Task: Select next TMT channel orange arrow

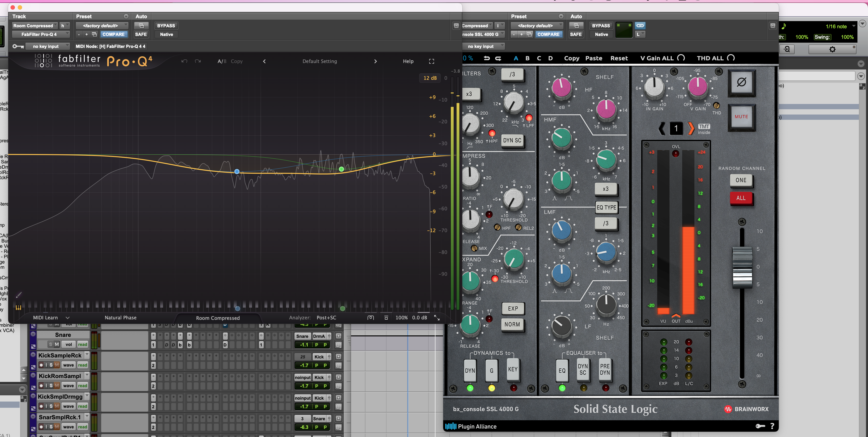Action: click(691, 128)
